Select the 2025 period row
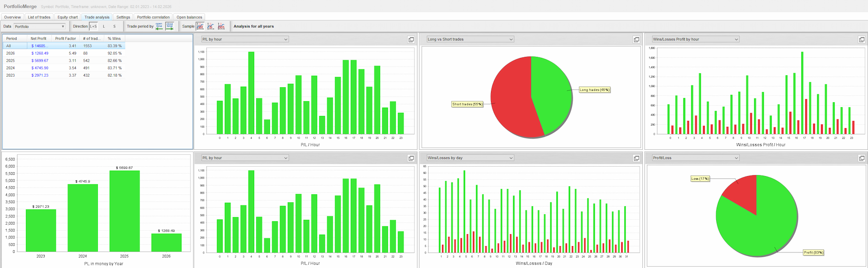Screen dimensions: 868x268 coord(64,60)
